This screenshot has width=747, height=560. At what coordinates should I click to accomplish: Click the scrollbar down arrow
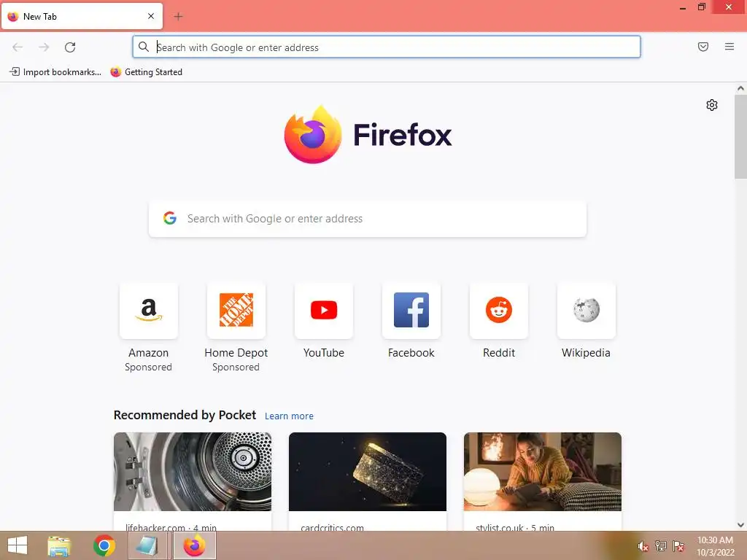(740, 525)
